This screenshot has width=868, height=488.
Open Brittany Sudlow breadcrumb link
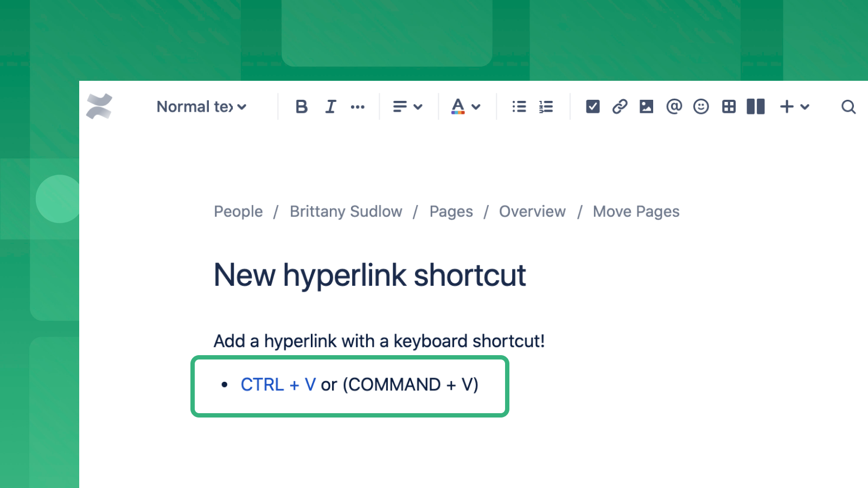tap(346, 211)
